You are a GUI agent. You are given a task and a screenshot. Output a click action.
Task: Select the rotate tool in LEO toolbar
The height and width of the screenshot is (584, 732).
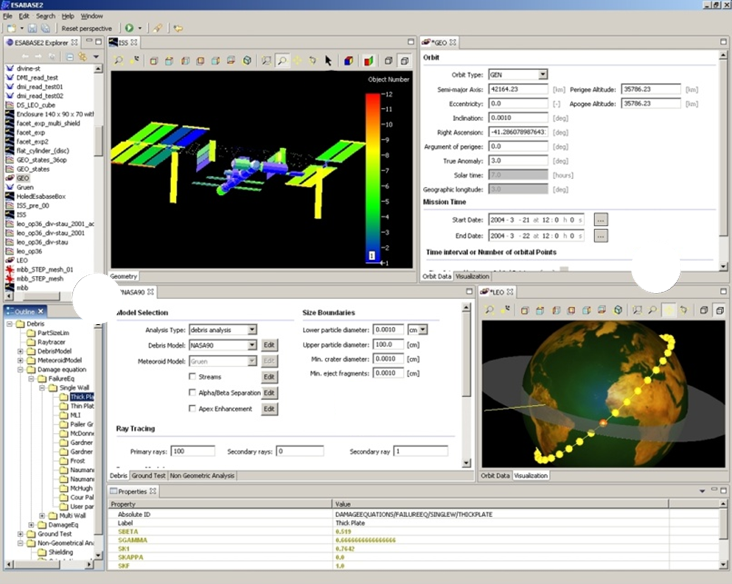(x=683, y=310)
